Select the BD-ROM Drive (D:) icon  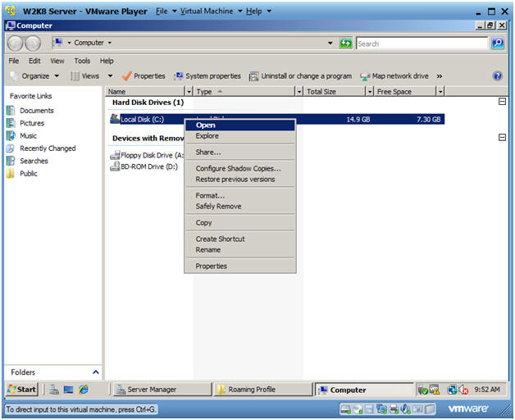115,167
